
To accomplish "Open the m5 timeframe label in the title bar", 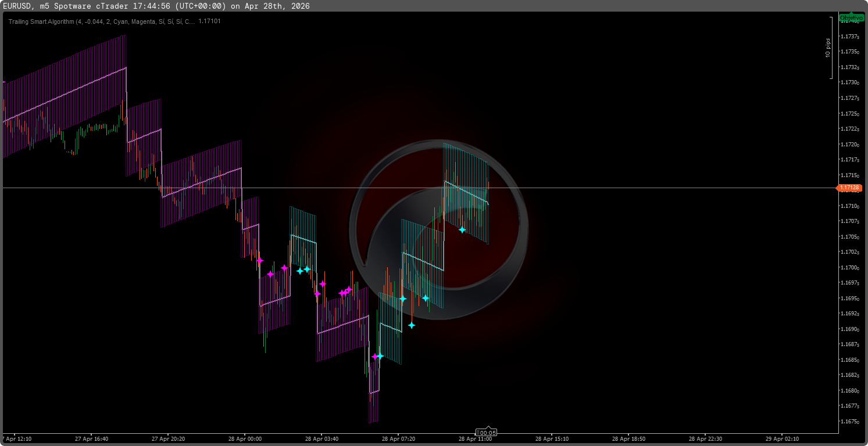I will (44, 6).
